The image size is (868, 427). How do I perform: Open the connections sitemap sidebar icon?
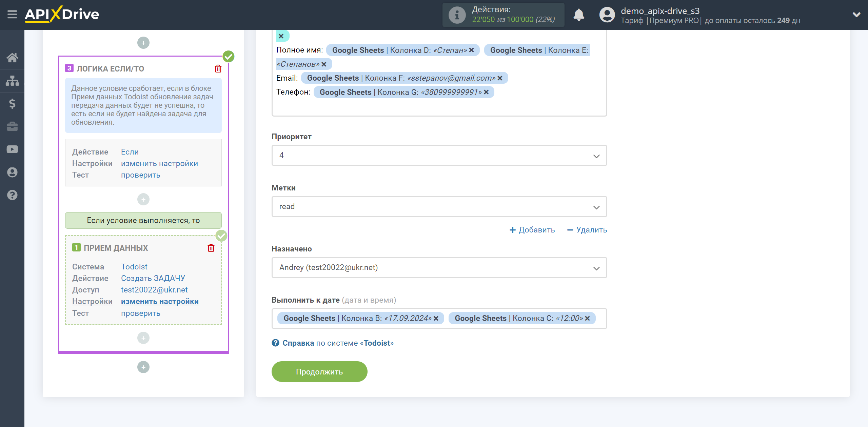(x=12, y=81)
